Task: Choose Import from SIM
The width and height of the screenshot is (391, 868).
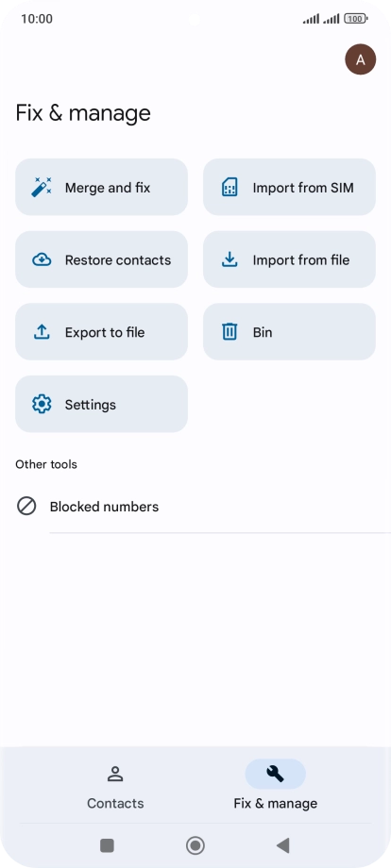Action: click(x=289, y=187)
